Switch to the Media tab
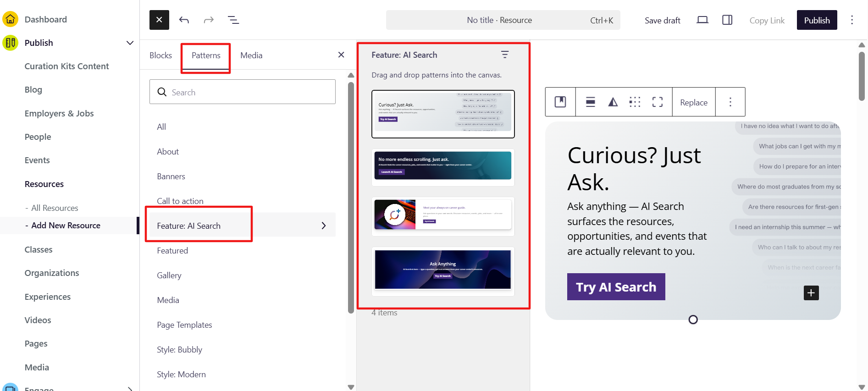 [x=251, y=55]
